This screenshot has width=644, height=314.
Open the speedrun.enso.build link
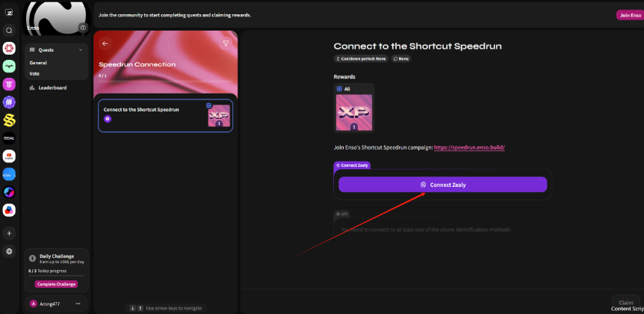coord(469,147)
